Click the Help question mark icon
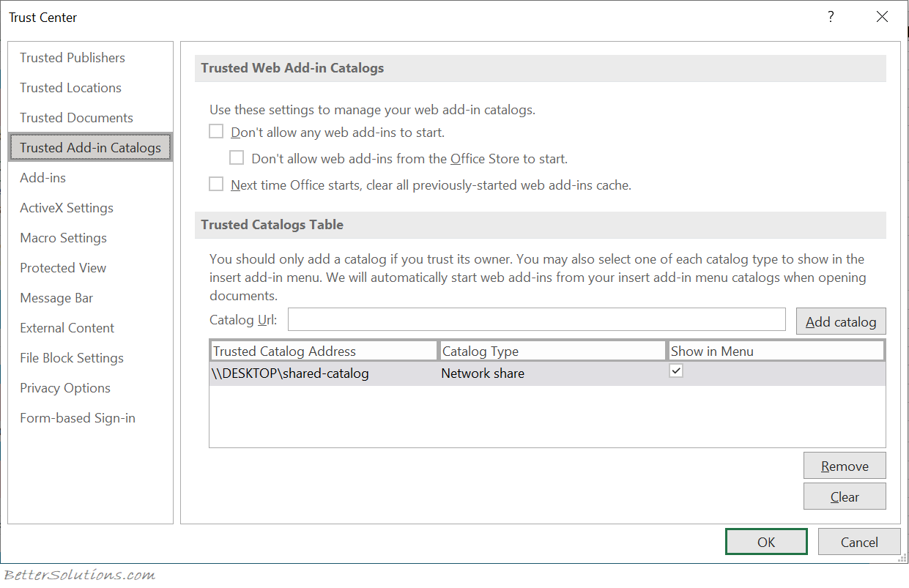Screen dimensions: 909x588 point(831,17)
